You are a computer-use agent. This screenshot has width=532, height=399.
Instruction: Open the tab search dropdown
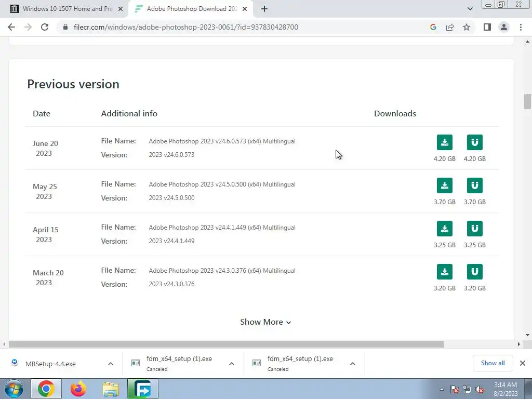(470, 9)
